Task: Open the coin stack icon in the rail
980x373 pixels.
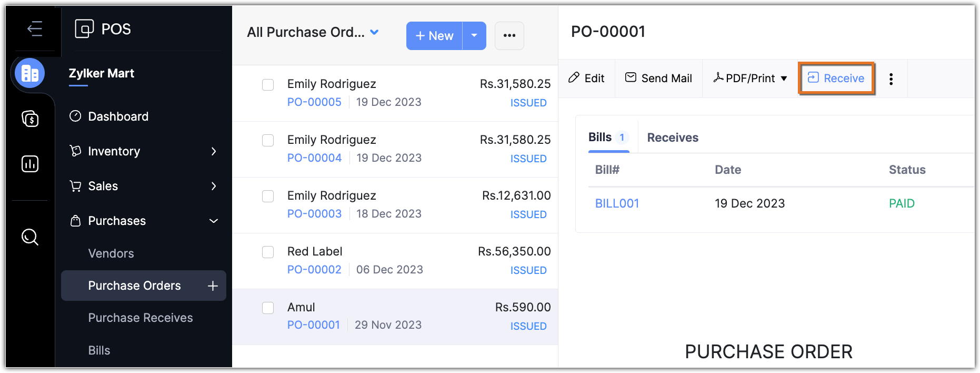Action: pos(30,119)
